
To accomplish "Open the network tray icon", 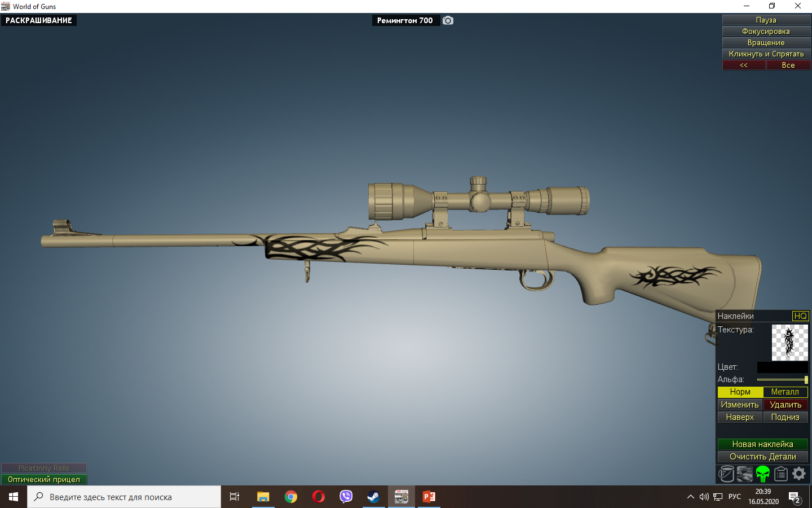I will click(x=718, y=497).
